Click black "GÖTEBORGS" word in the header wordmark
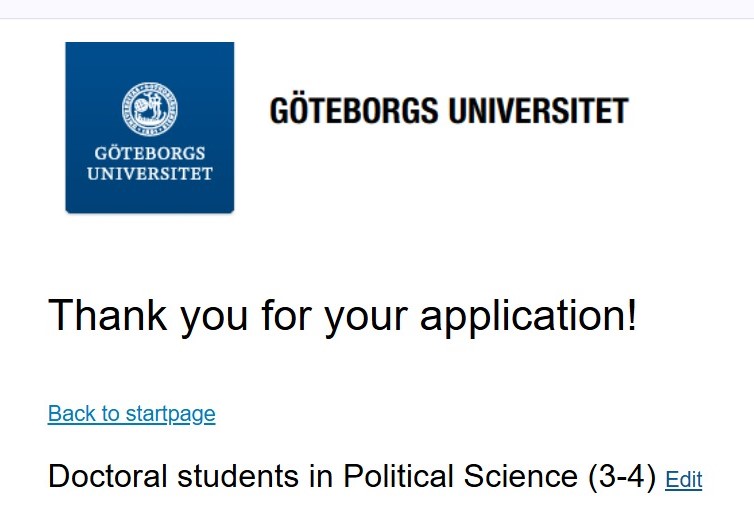Viewport: 754px width, 530px height. click(353, 110)
